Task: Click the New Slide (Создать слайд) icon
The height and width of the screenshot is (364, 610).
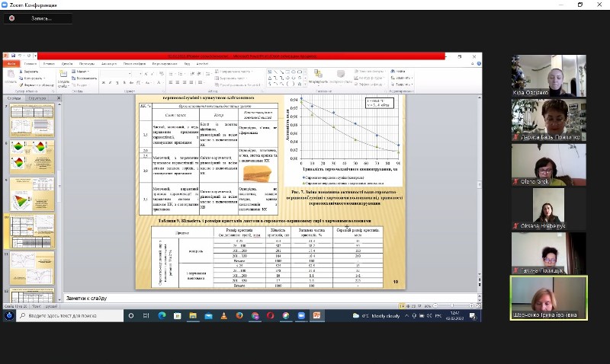Action: click(63, 74)
